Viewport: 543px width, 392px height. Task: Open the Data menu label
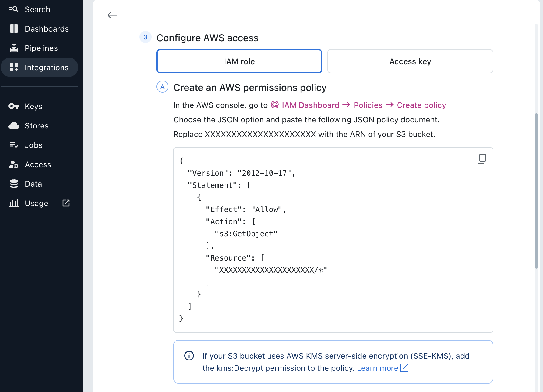click(x=33, y=184)
